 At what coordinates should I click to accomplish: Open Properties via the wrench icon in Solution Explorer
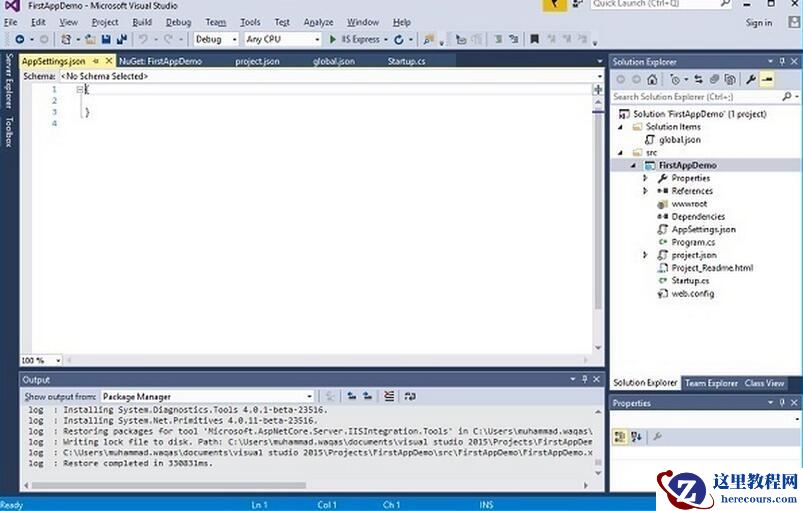(751, 79)
